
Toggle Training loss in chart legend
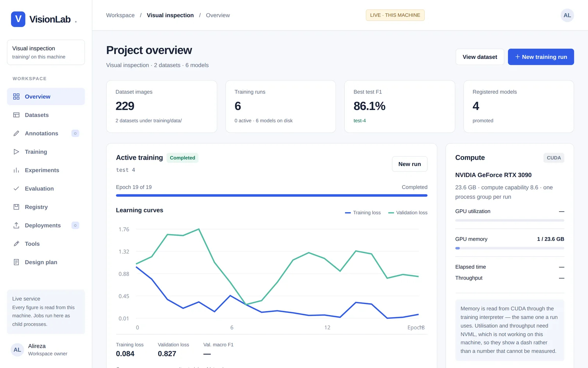pyautogui.click(x=363, y=213)
